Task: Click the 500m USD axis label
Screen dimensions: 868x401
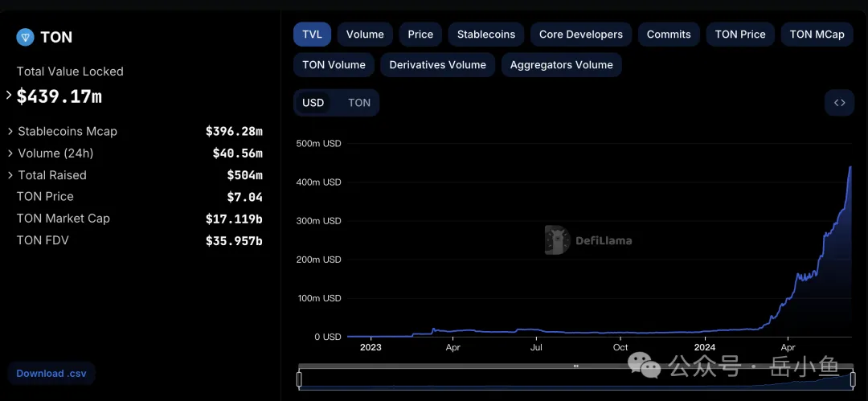Action: click(x=317, y=144)
